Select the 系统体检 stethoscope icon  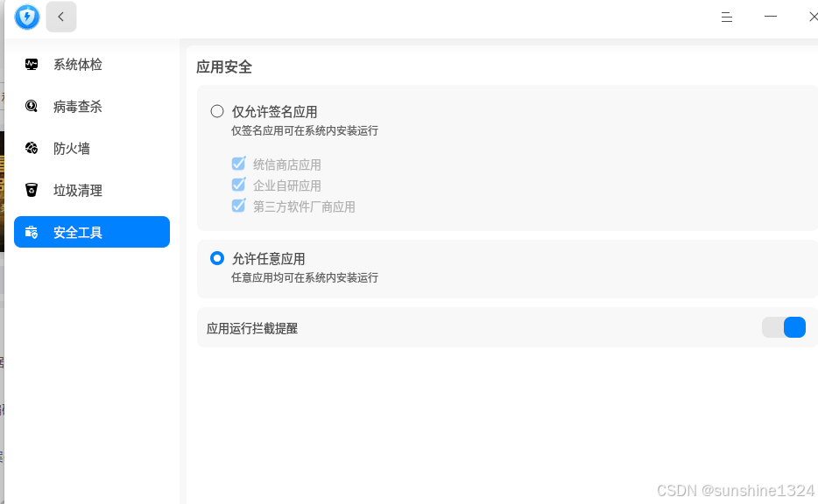(31, 64)
